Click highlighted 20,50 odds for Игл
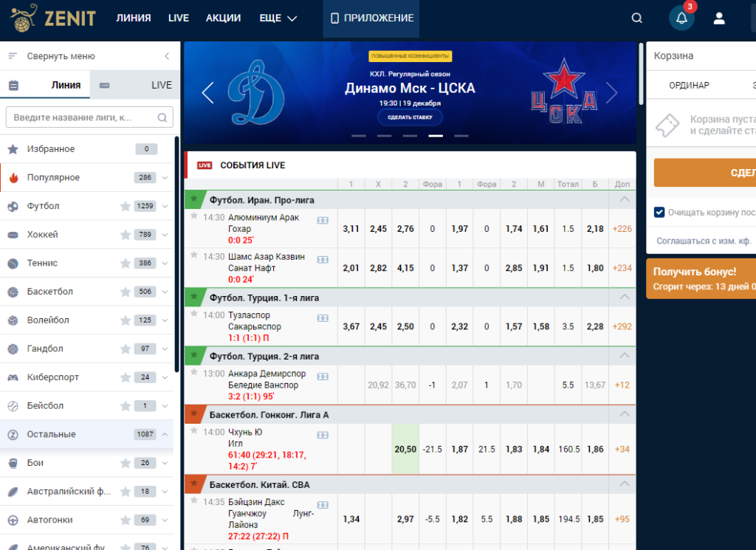756x550 pixels. pos(405,449)
